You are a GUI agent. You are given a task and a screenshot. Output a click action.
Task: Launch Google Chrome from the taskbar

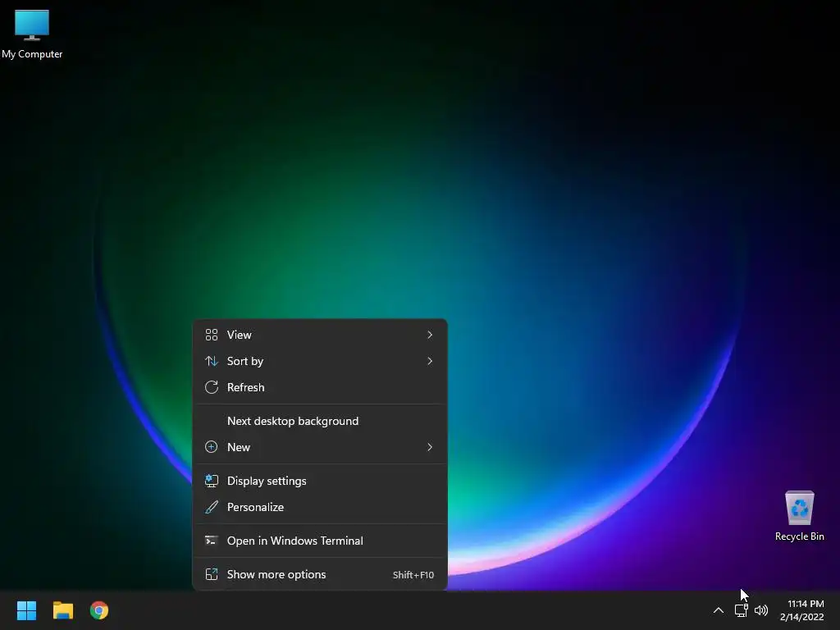(x=99, y=610)
